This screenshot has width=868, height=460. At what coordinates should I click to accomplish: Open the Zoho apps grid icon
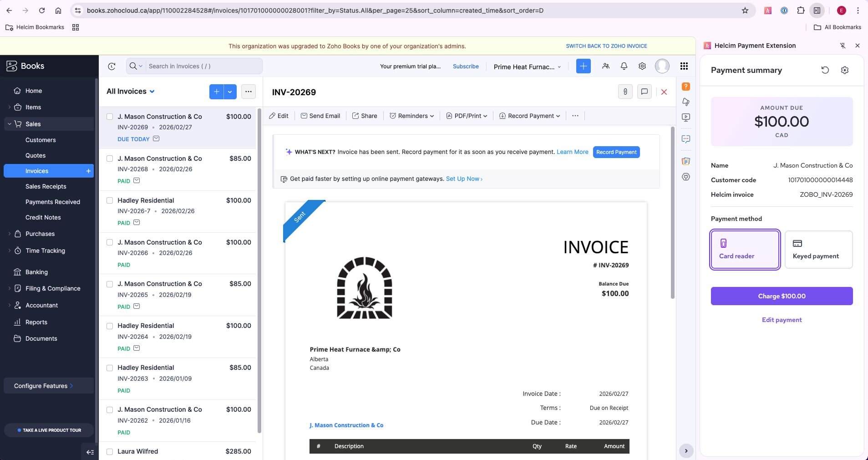point(684,66)
